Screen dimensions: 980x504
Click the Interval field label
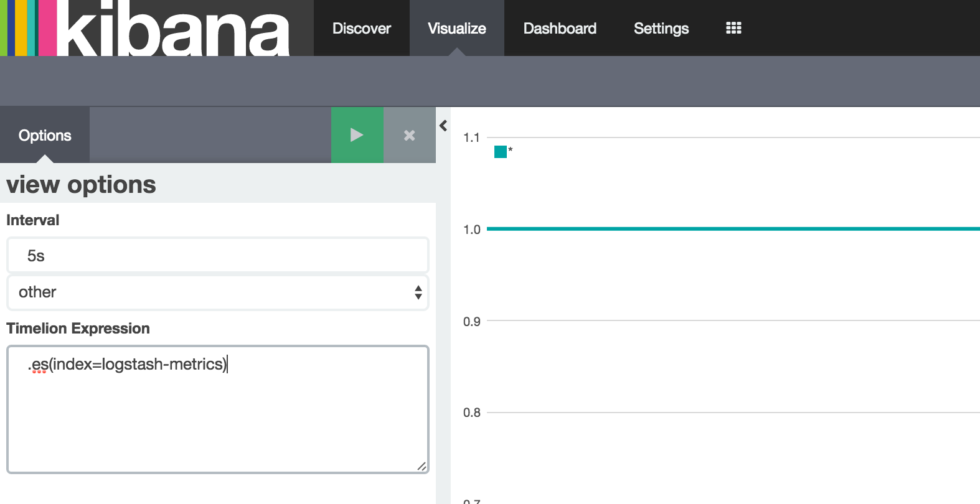coord(32,220)
